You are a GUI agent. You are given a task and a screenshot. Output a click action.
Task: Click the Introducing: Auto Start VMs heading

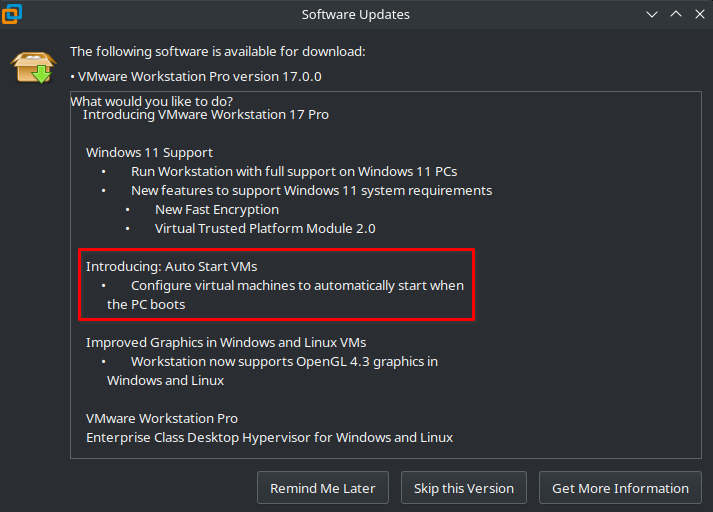[171, 266]
